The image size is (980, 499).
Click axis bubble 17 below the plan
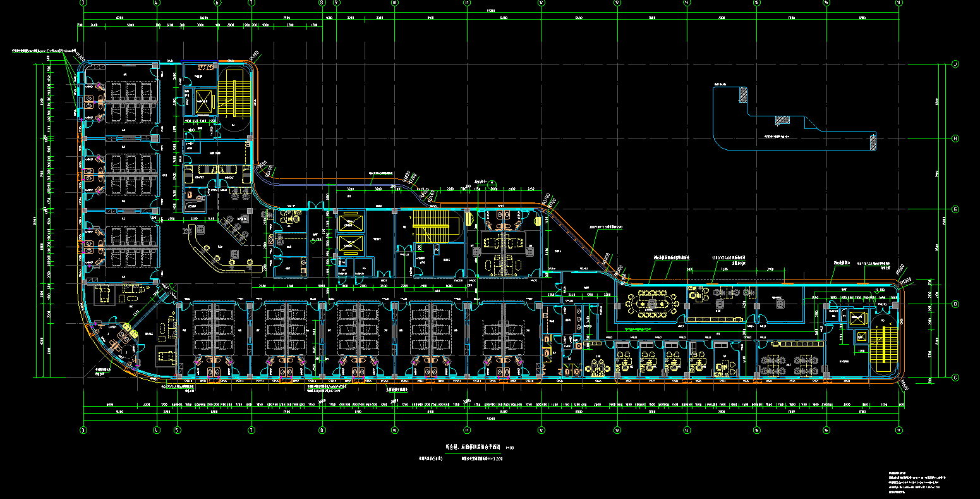898,430
